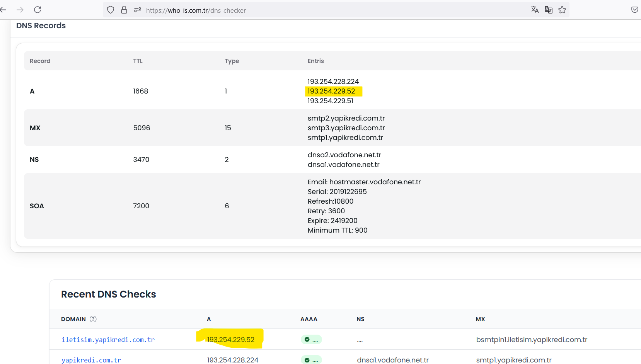Click highlighted 193.254.229.52 in the A record entries
The width and height of the screenshot is (641, 364).
331,91
